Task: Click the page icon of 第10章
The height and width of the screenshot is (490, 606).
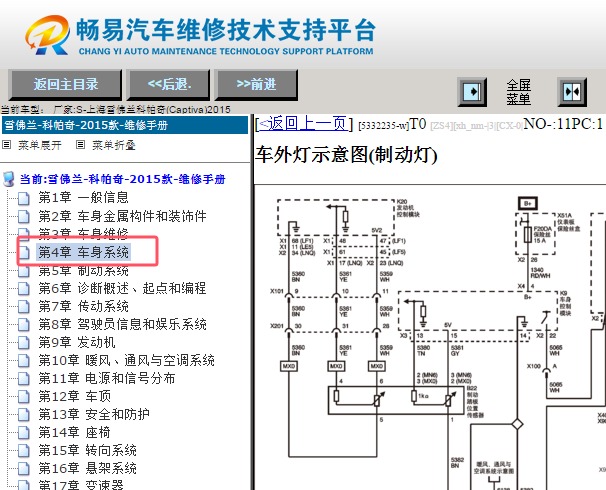Action: click(24, 361)
